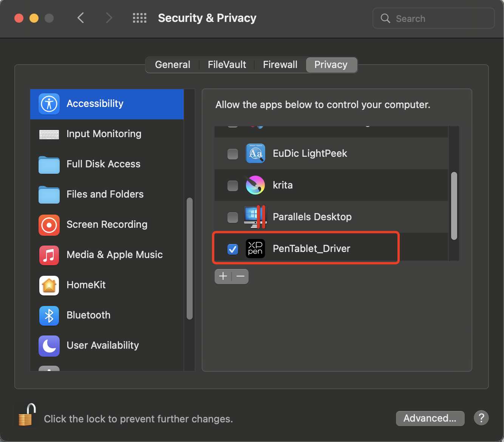The height and width of the screenshot is (442, 504).
Task: Select the Screen Recording icon in sidebar
Action: tap(49, 225)
